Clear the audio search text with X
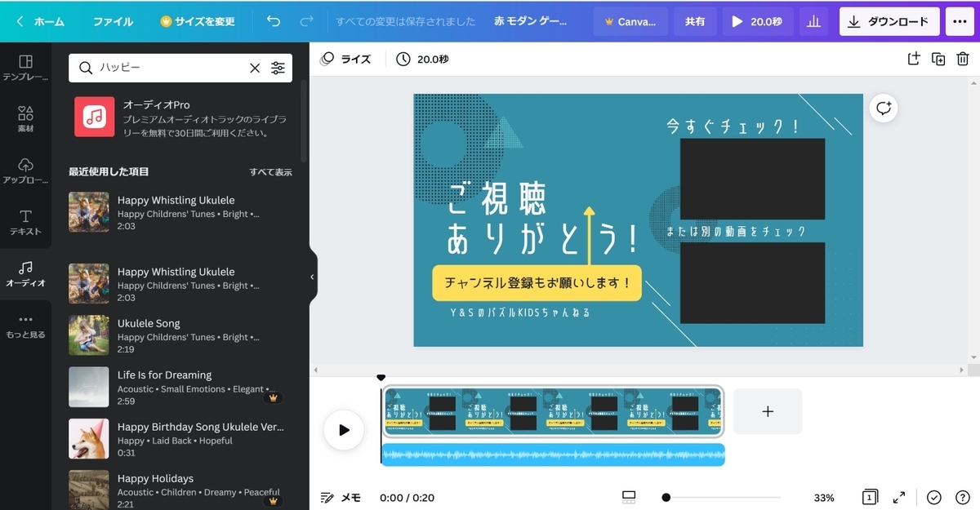 255,69
